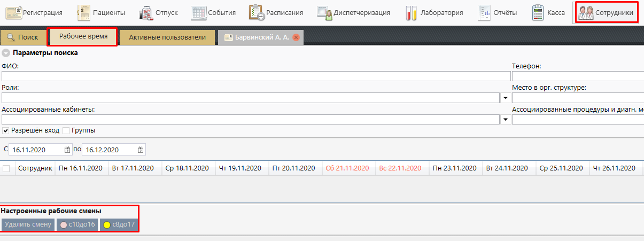The height and width of the screenshot is (241, 644).
Task: Collapse the Параметры поиска section
Action: tap(5, 53)
